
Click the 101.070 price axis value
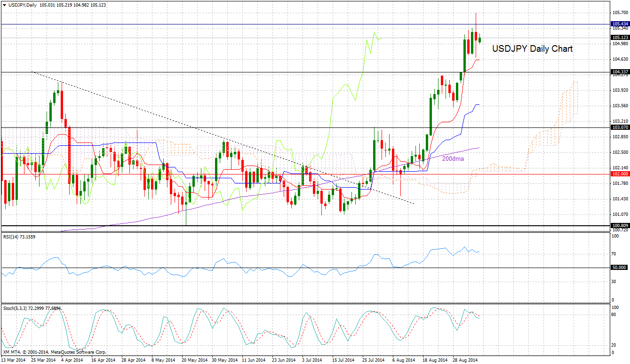(620, 214)
